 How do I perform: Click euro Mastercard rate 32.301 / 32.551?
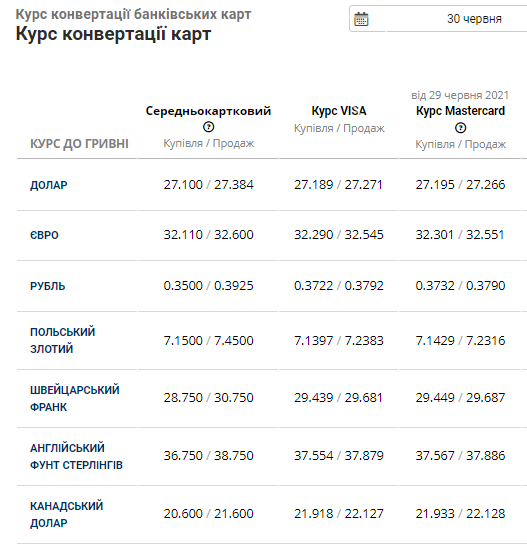tap(460, 235)
